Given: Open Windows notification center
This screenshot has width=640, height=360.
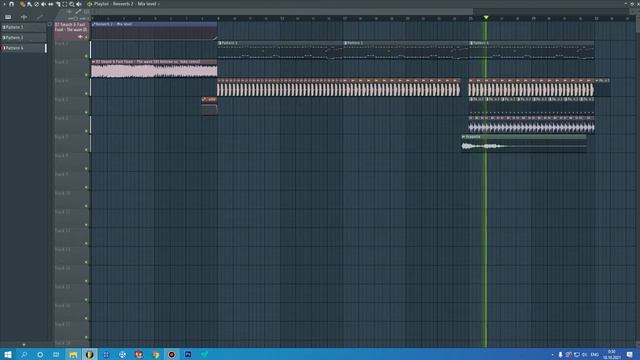Looking at the screenshot, I should click(x=630, y=355).
